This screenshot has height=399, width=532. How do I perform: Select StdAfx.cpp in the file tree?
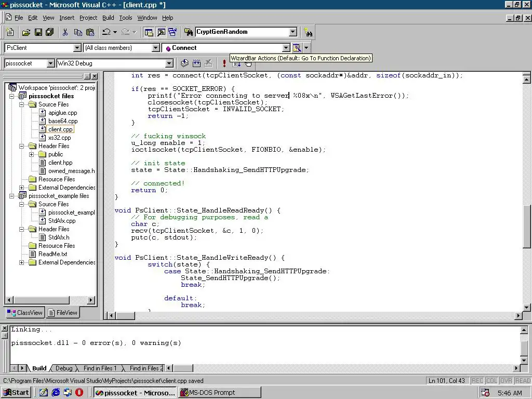click(x=62, y=220)
